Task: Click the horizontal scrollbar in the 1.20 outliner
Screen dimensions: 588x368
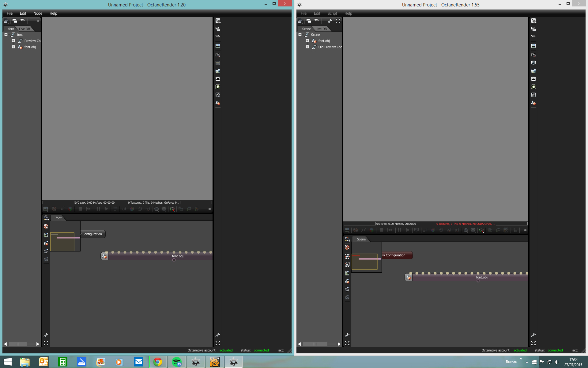Action: tap(18, 344)
